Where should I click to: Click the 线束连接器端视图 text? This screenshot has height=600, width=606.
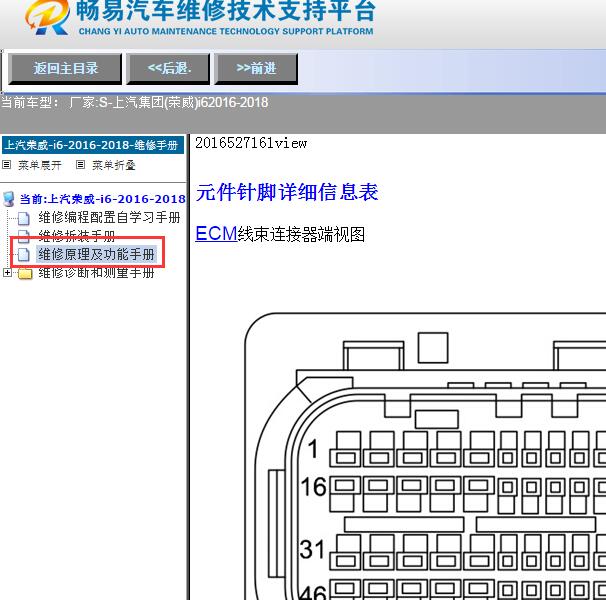tap(301, 234)
